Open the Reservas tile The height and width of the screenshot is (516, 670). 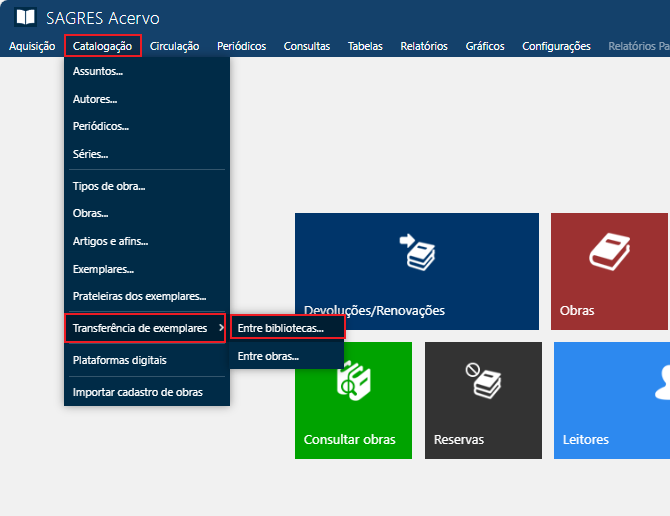point(483,400)
